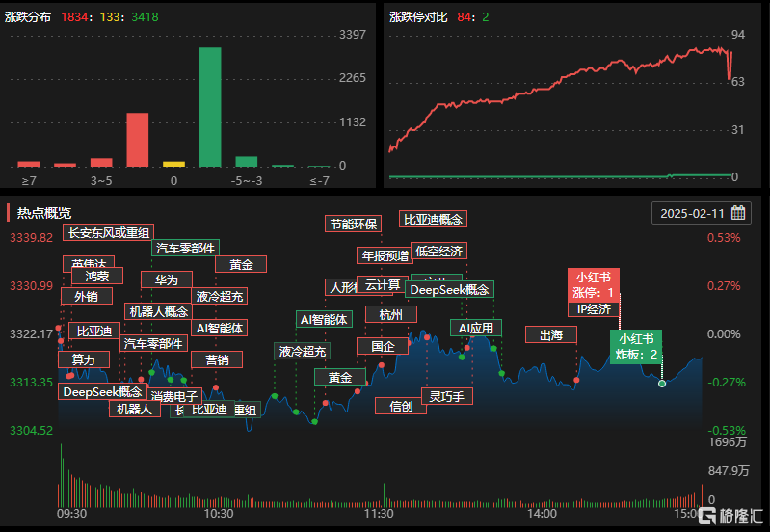The height and width of the screenshot is (532, 770).
Task: Click the 云计算 hotspot tag
Action: point(383,284)
